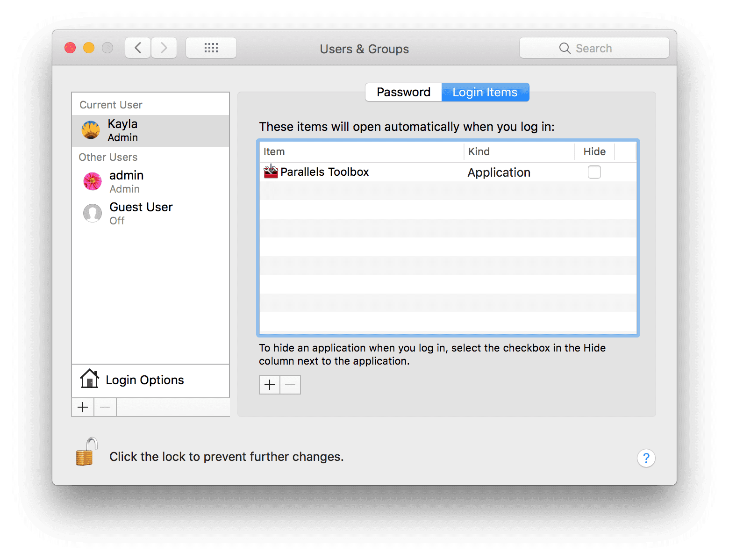Click the Show All preferences grid icon
The width and height of the screenshot is (729, 560).
tap(211, 47)
